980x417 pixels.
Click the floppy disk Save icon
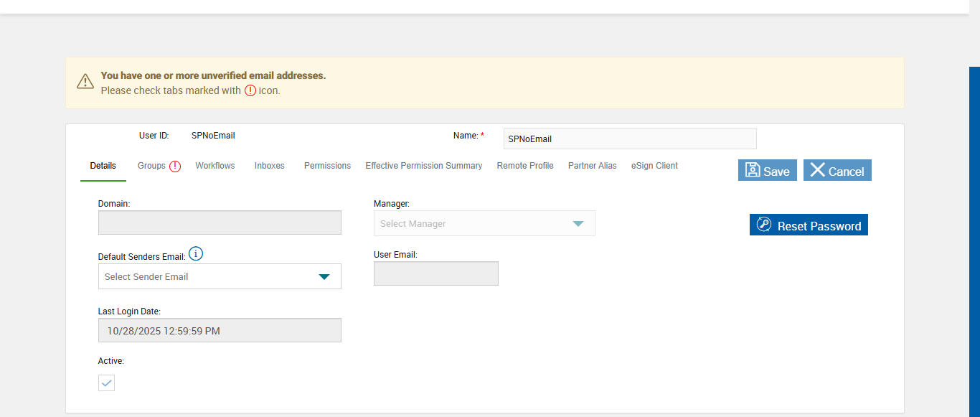click(753, 170)
